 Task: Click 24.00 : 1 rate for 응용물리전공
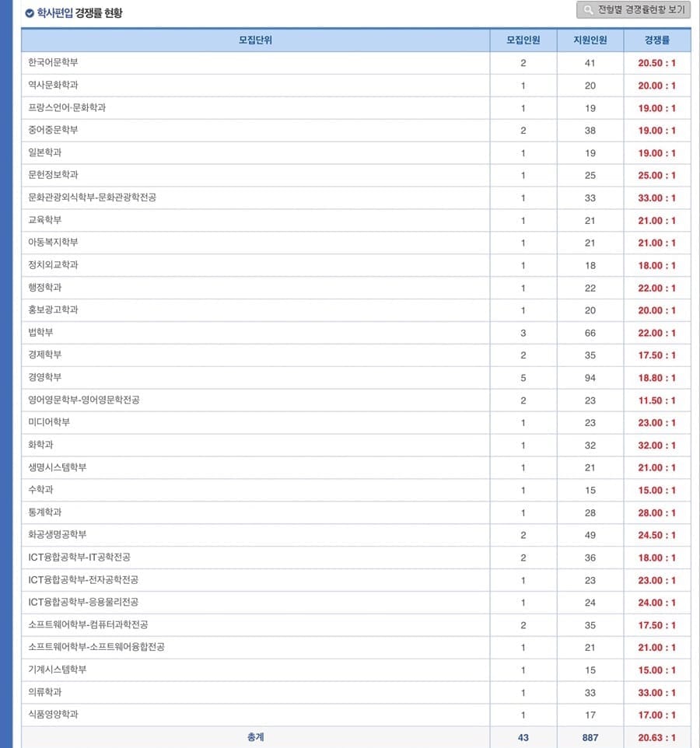tap(657, 603)
